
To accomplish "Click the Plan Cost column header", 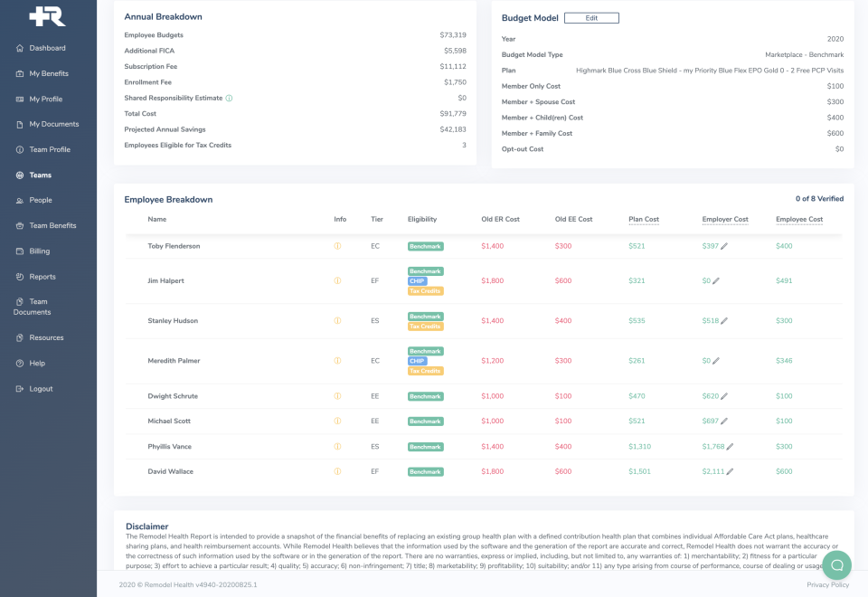I will (644, 220).
